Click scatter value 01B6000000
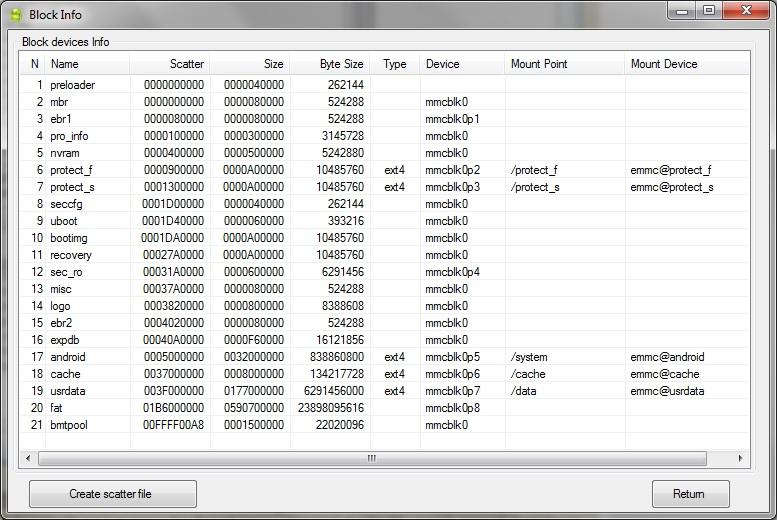Image resolution: width=777 pixels, height=520 pixels. [x=173, y=408]
